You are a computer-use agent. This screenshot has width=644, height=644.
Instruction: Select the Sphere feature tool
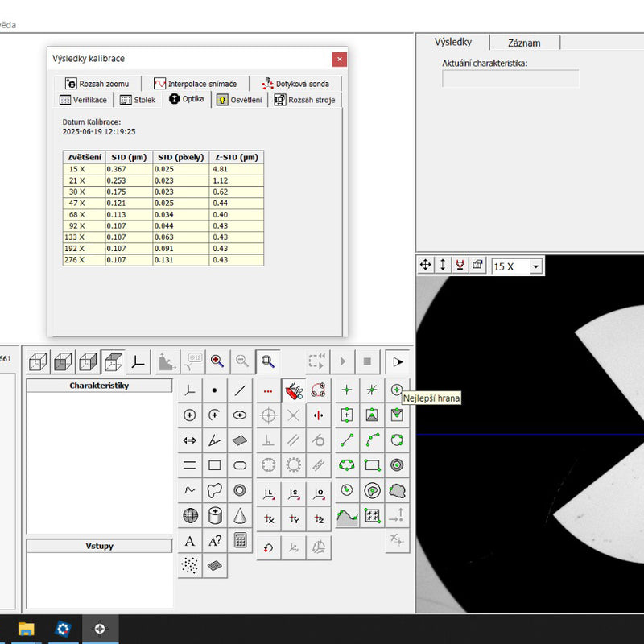pos(189,515)
